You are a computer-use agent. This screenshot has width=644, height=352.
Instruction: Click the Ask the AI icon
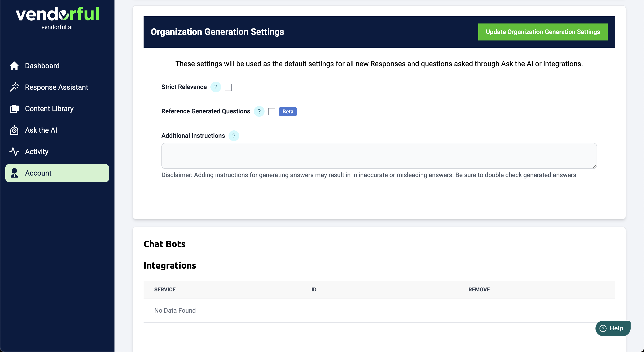(x=14, y=130)
